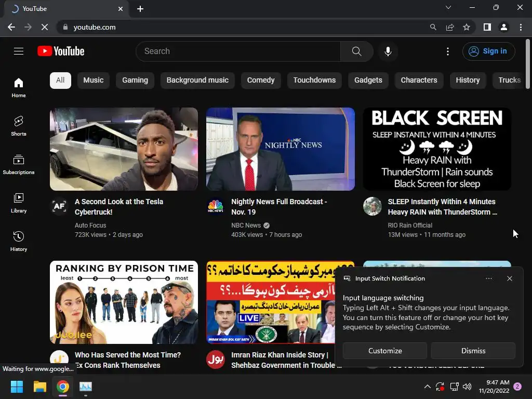
Task: Bookmark this tab with star icon
Action: coord(467,27)
